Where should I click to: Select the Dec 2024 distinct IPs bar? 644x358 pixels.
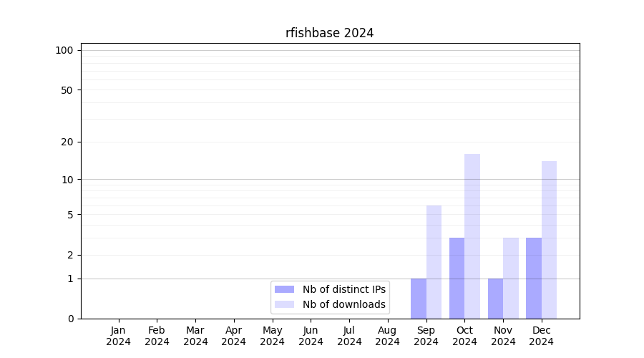(534, 278)
